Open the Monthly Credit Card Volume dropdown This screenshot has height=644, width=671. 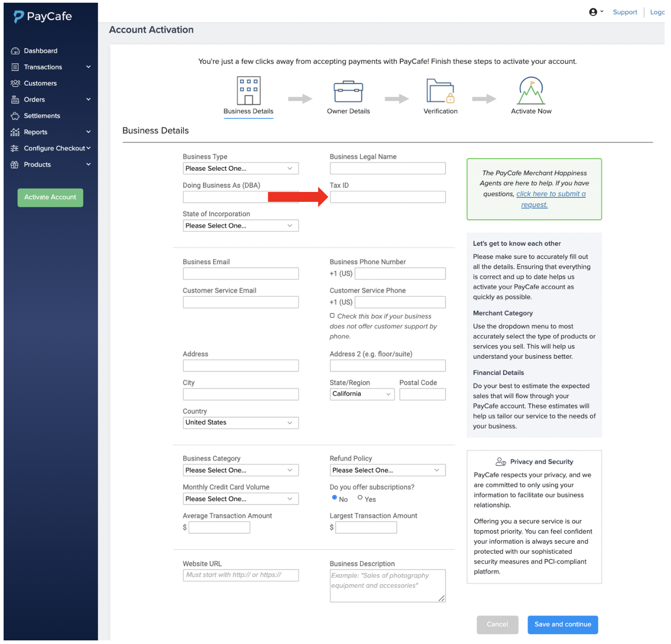[241, 499]
